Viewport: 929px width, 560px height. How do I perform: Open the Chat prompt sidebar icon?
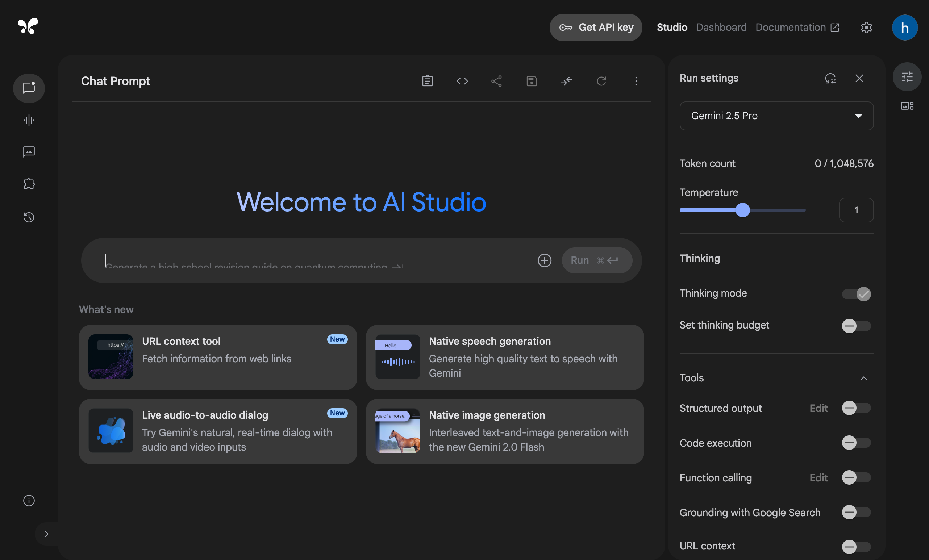29,88
